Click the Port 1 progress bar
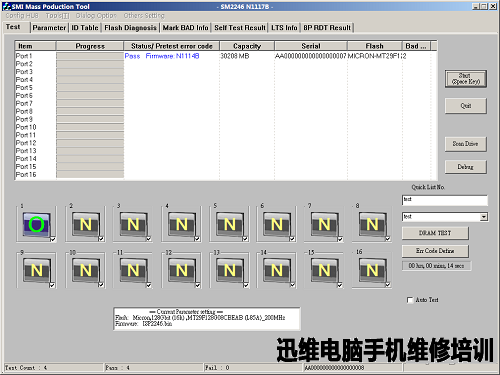500x375 pixels. [90, 56]
